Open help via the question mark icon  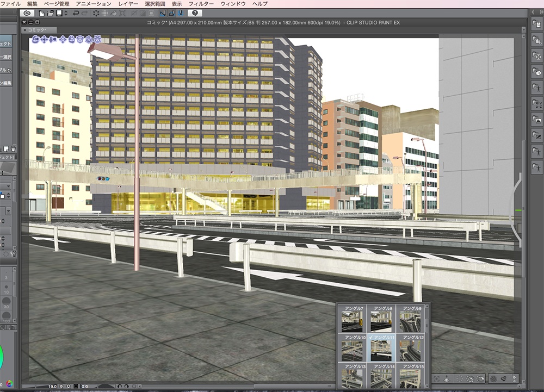point(194,13)
